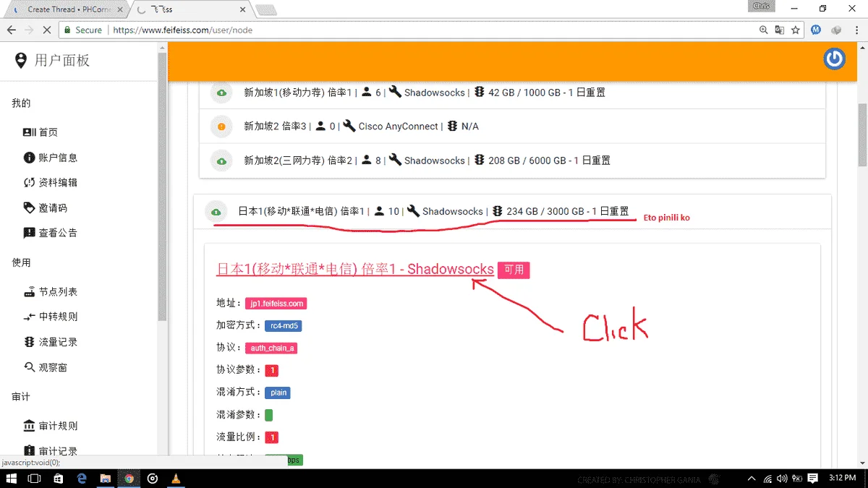
Task: Open 观察窗 in the sidebar
Action: pos(46,367)
